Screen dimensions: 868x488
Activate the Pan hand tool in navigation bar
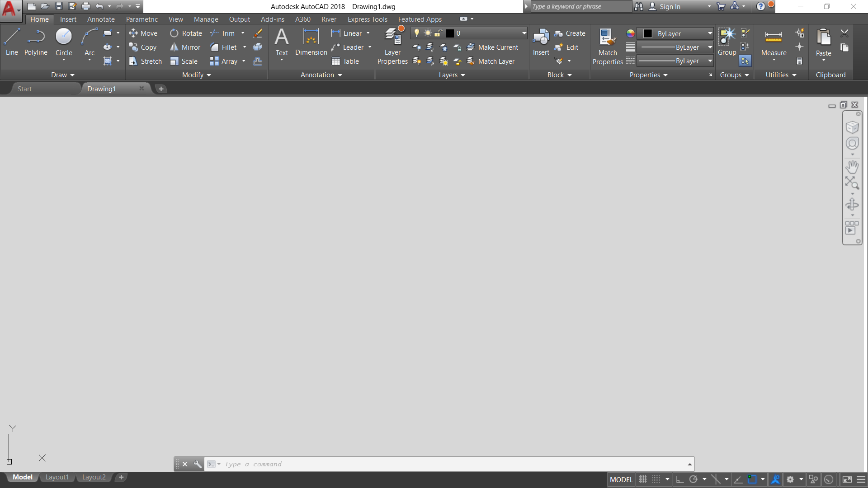pos(852,167)
